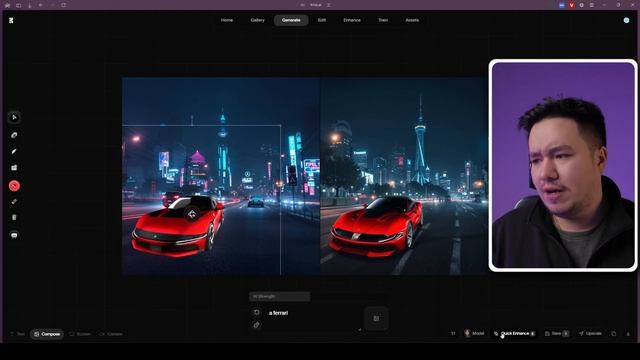Open the user profile avatar at top right

point(626,20)
